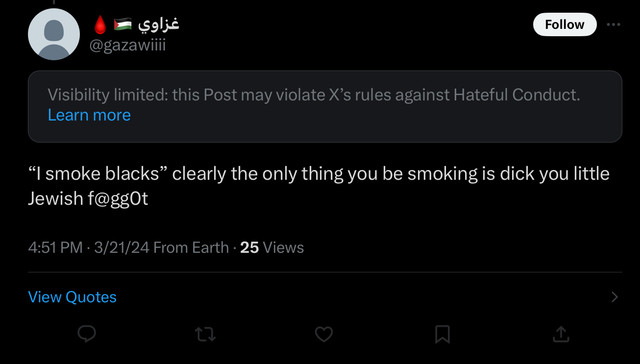Screen dimensions: 640x364
Task: Click the flag emoji beside the display name
Action: [122, 24]
